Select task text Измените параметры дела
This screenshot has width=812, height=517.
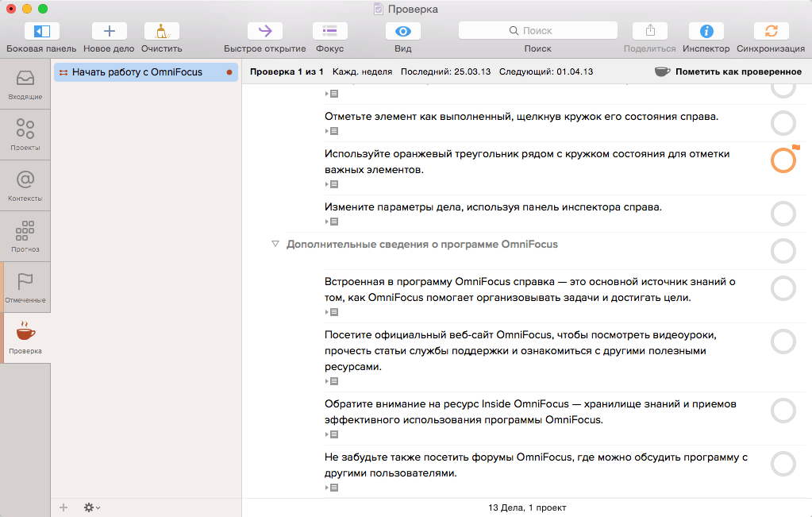tap(493, 206)
